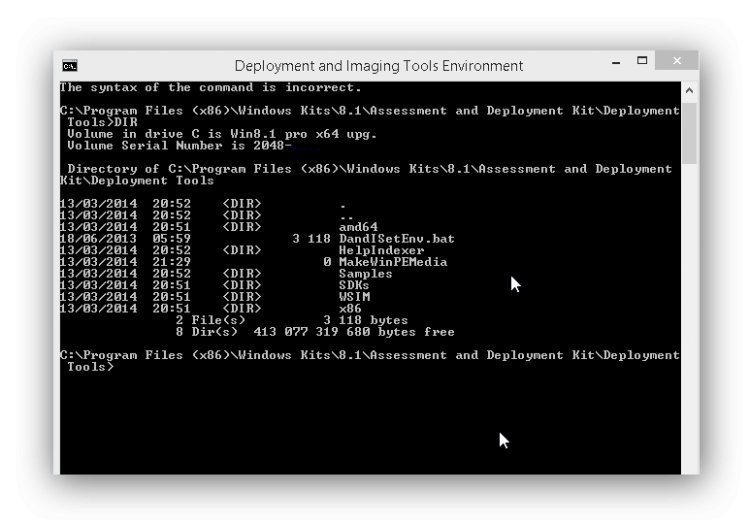Viewport: 750px width, 525px height.
Task: Click the x86 directory entry
Action: tap(350, 309)
